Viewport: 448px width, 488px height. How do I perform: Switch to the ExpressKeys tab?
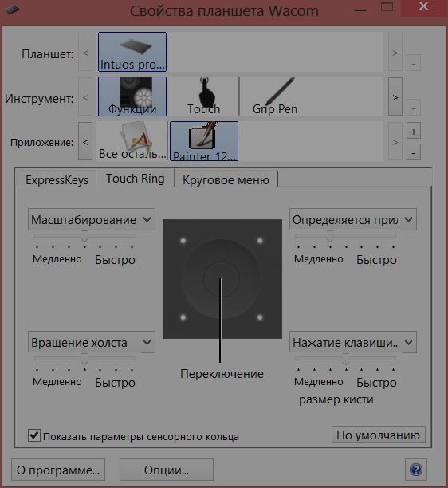click(x=57, y=180)
